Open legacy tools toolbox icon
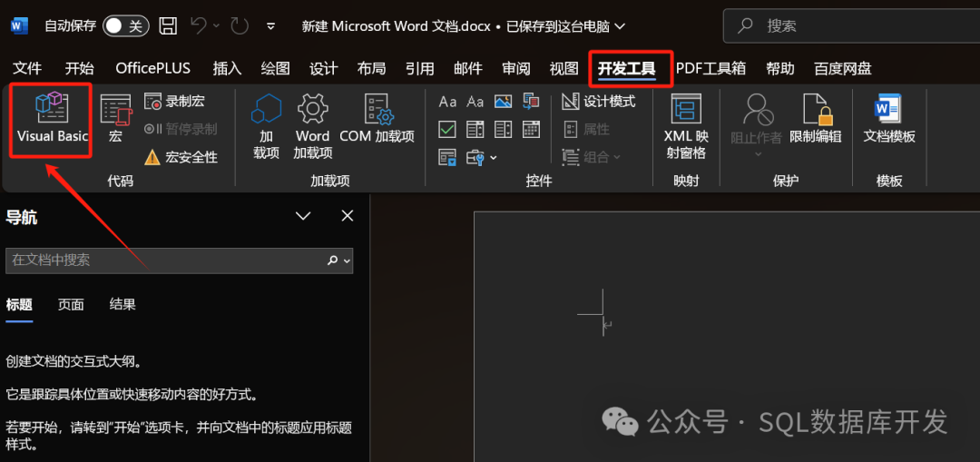The height and width of the screenshot is (462, 980). 476,157
